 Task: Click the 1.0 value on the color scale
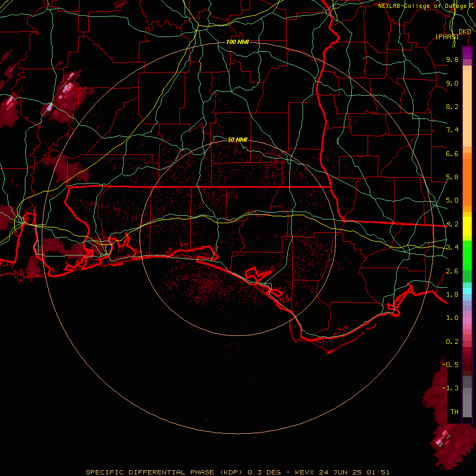452,318
